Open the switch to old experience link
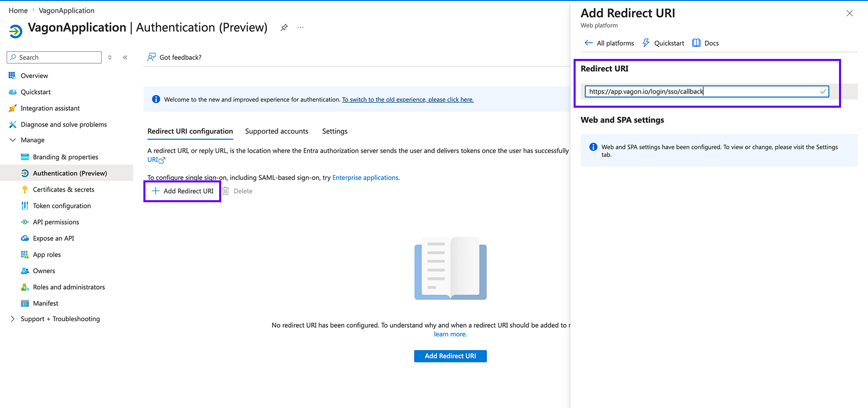 408,100
